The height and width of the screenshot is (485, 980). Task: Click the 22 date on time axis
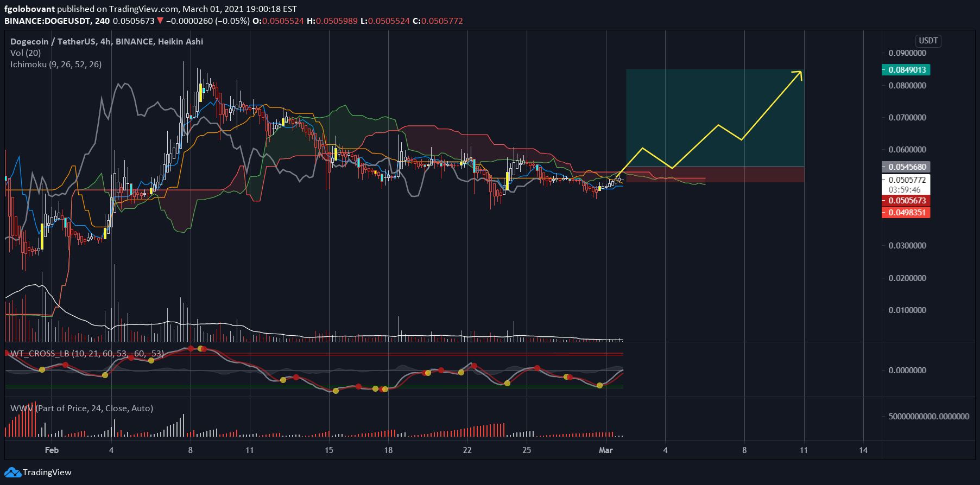point(467,450)
